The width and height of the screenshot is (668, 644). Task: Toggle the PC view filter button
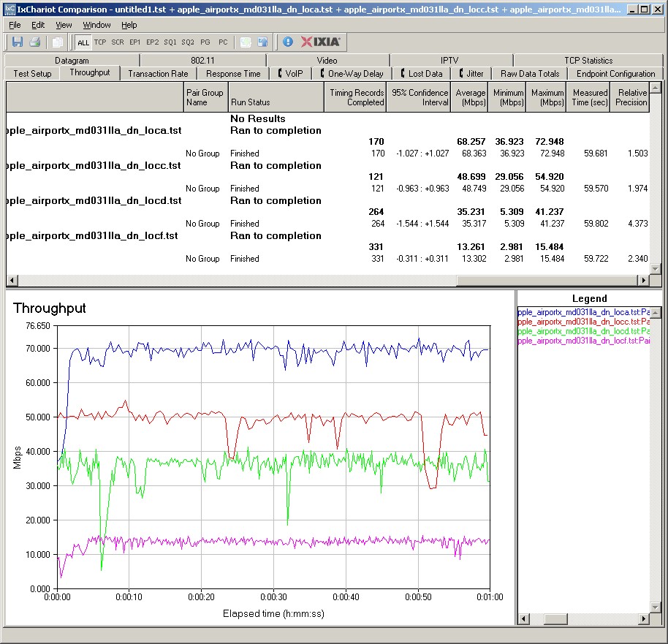coord(223,42)
